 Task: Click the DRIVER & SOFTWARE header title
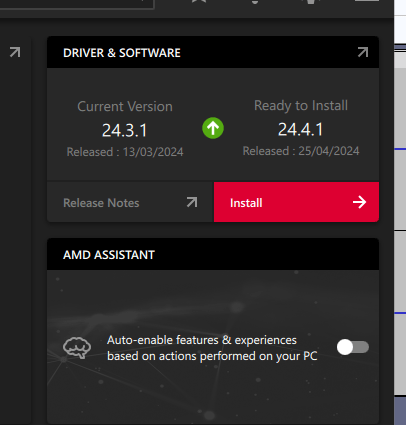pos(122,53)
